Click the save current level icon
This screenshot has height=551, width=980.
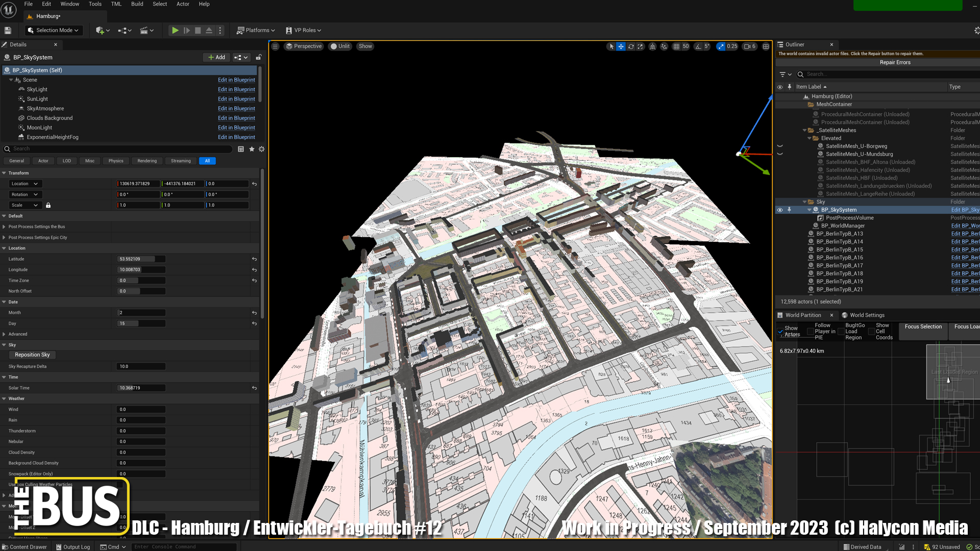(x=8, y=31)
